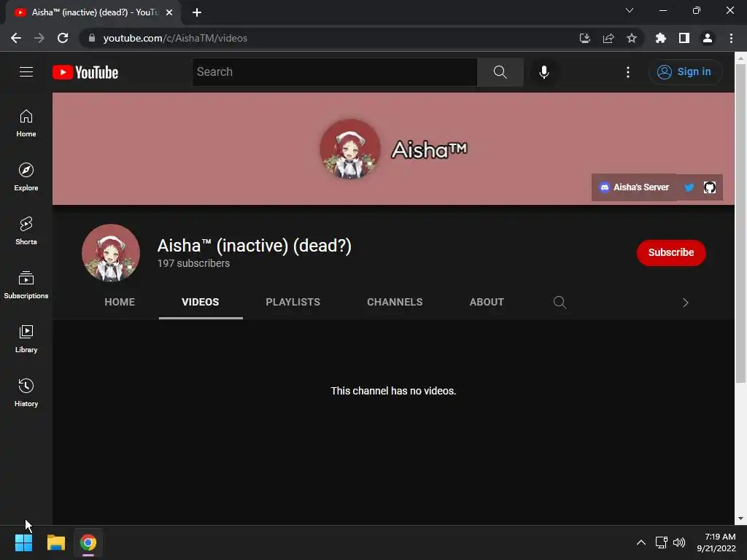Open the YouTube hamburger guide menu
The width and height of the screenshot is (747, 560).
coord(26,72)
